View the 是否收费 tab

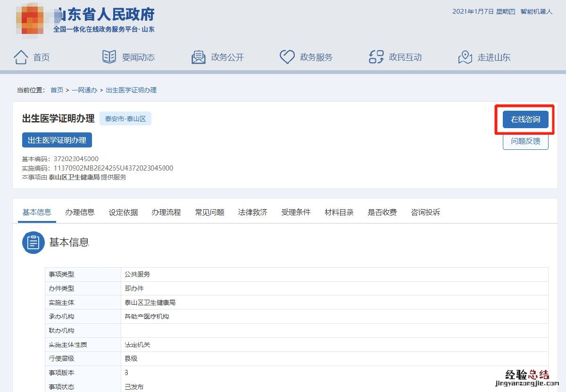coord(382,212)
